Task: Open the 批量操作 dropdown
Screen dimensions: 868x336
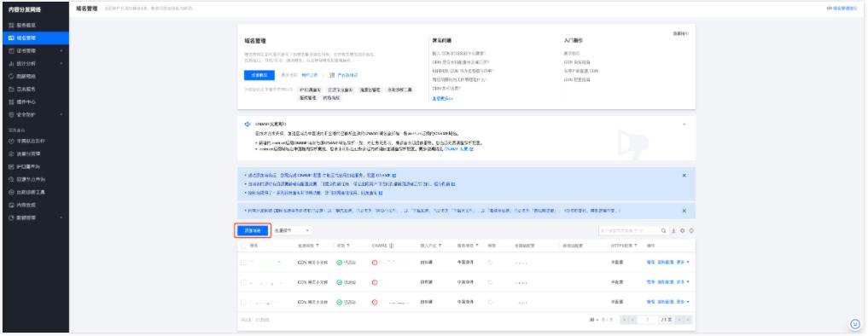Action: pyautogui.click(x=292, y=230)
